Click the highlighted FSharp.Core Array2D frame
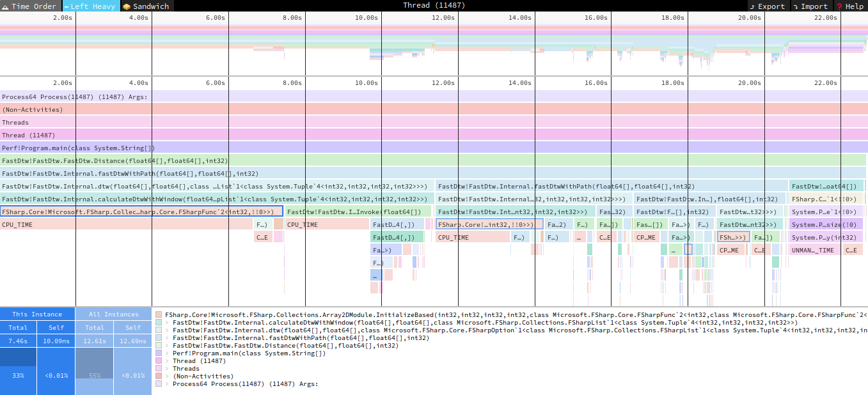Screen dimensions: 868x395 click(x=141, y=212)
